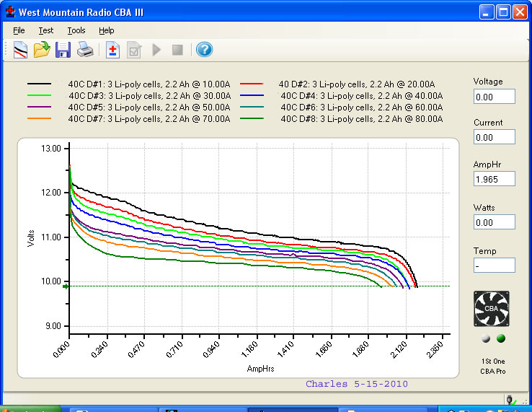This screenshot has width=532, height=412.
Task: Print the graph using the printer icon
Action: click(85, 50)
